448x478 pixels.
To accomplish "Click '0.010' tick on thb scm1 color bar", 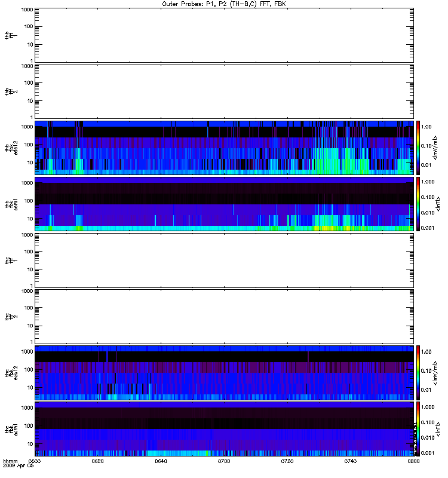I will 428,213.
